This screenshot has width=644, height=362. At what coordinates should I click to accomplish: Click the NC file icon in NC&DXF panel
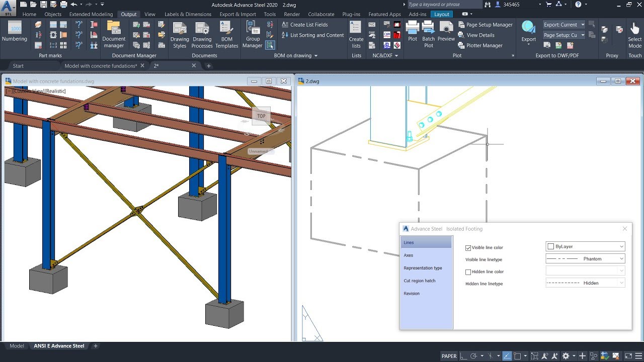point(372,25)
